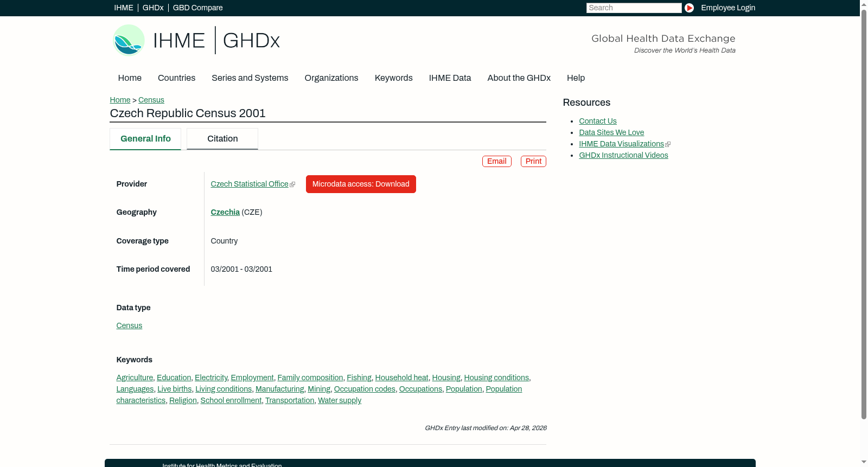Click the scrollbar up arrow
This screenshot has width=868, height=467.
click(864, 4)
